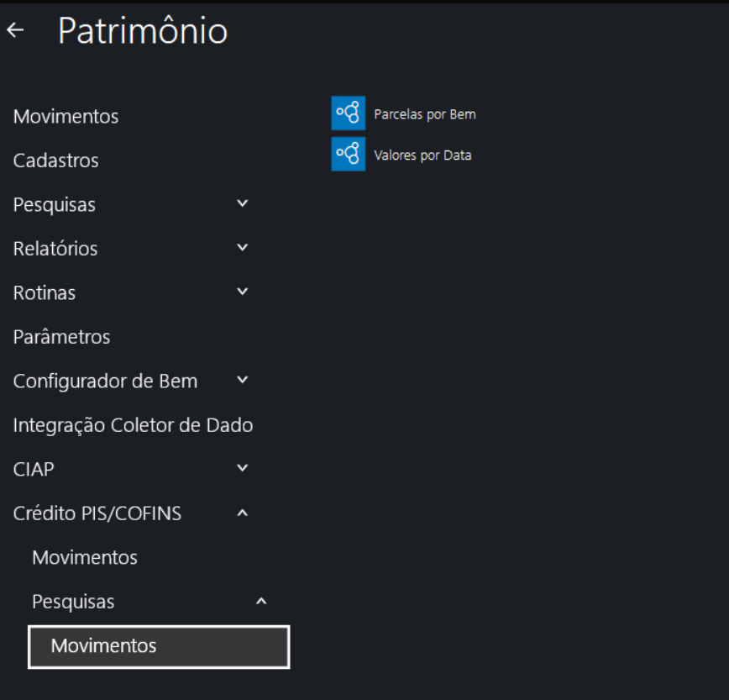Click the Valores por Data text label

pos(422,155)
